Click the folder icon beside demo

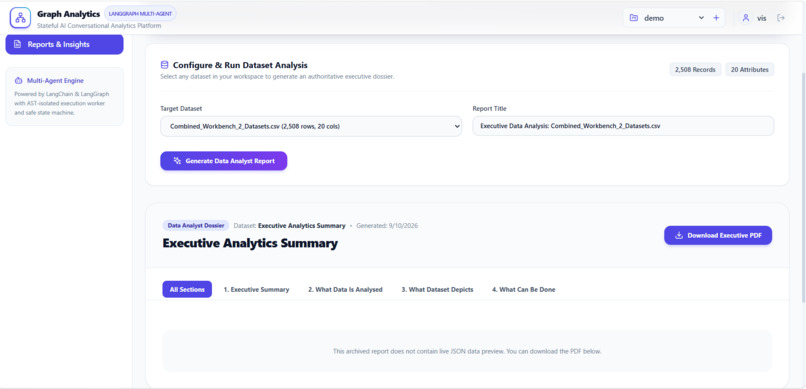tap(634, 18)
